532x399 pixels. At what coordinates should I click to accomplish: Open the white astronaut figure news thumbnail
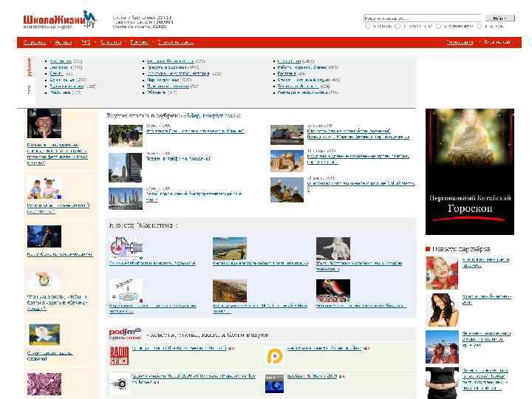pyautogui.click(x=332, y=248)
